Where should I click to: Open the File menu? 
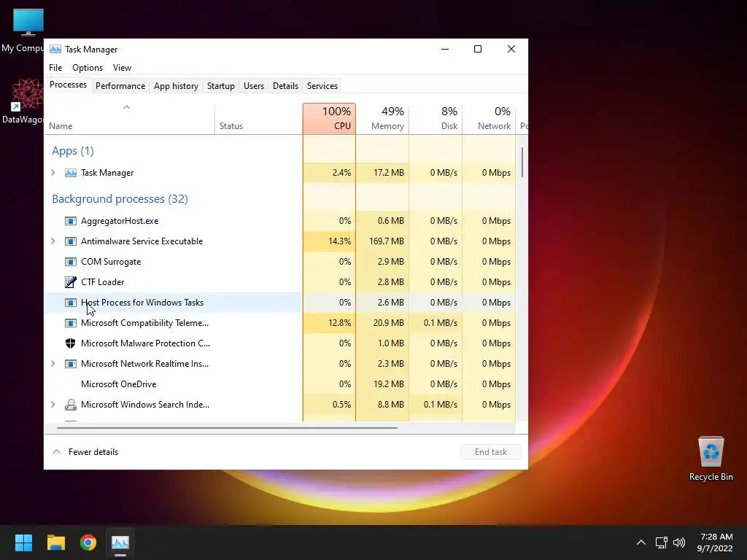point(55,68)
